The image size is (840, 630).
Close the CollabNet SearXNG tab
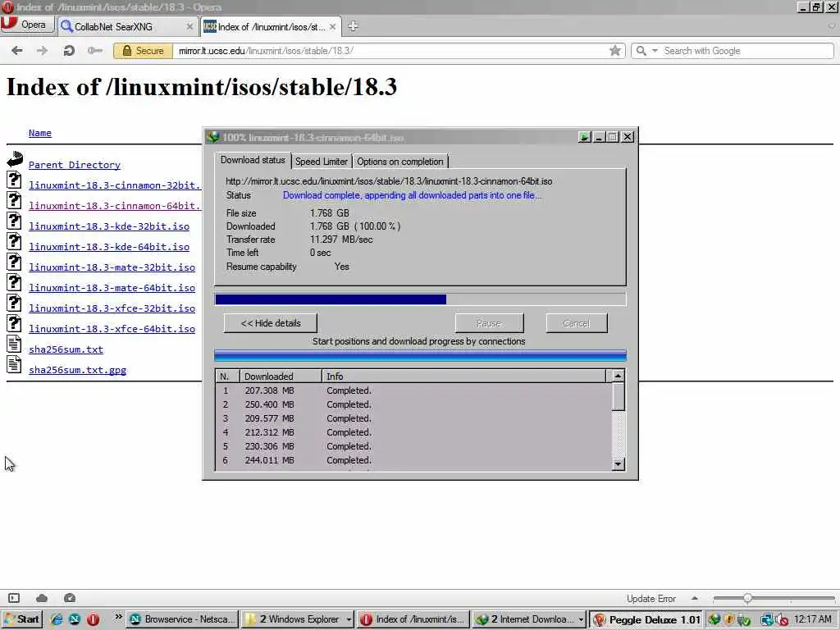click(189, 26)
